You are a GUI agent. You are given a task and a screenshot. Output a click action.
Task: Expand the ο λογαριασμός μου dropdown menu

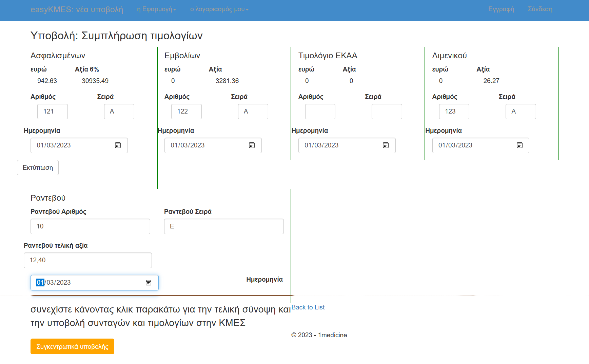click(x=219, y=9)
